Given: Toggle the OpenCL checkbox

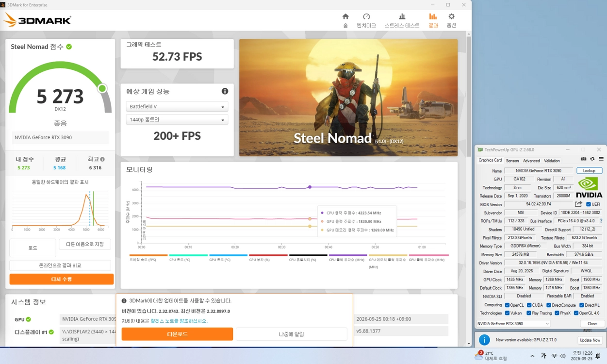Looking at the screenshot, I should click(x=507, y=305).
